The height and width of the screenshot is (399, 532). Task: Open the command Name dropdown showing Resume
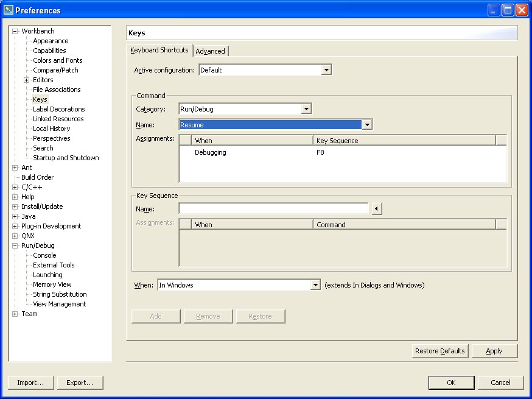click(366, 125)
